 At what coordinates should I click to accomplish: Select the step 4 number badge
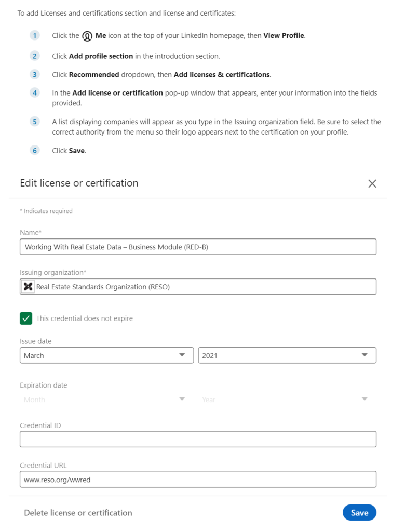tap(35, 93)
